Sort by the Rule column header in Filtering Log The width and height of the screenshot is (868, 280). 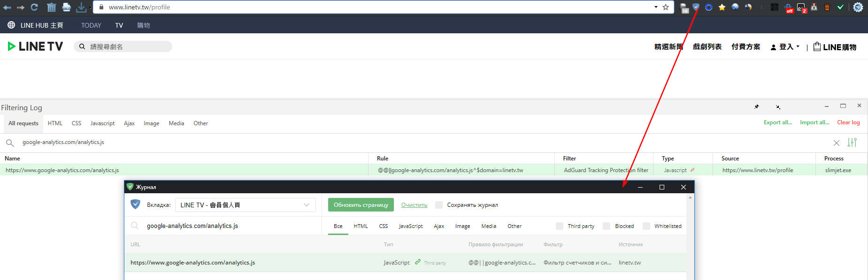click(x=383, y=159)
